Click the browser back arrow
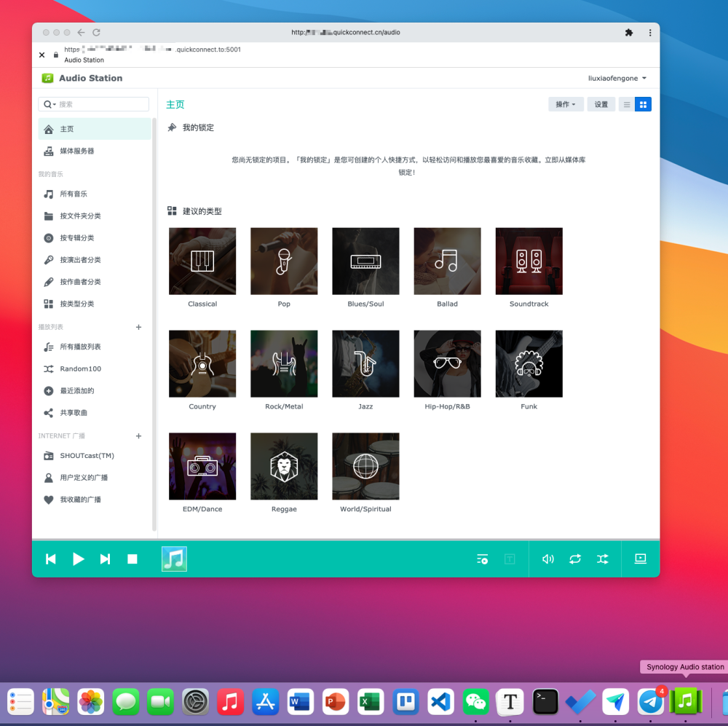This screenshot has width=728, height=726. pyautogui.click(x=82, y=33)
